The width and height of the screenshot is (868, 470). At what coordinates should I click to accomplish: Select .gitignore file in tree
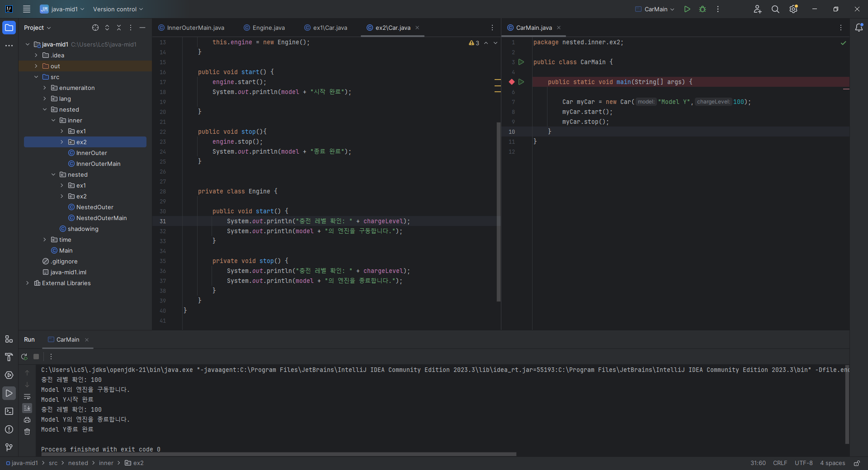point(64,261)
